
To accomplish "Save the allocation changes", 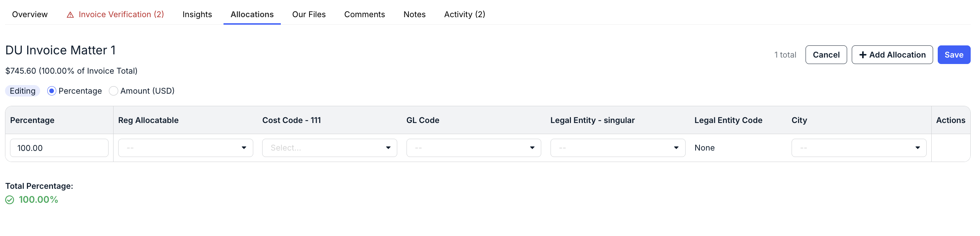I will (954, 55).
